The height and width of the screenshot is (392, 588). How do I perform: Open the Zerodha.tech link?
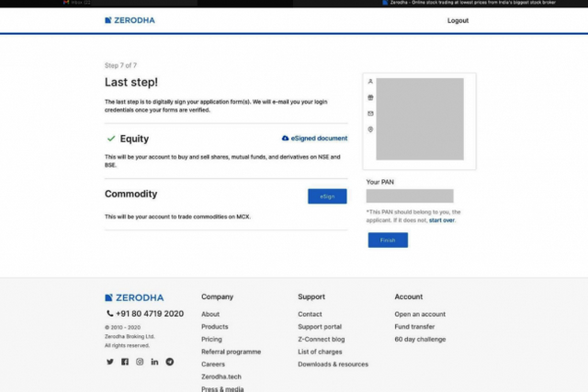221,376
